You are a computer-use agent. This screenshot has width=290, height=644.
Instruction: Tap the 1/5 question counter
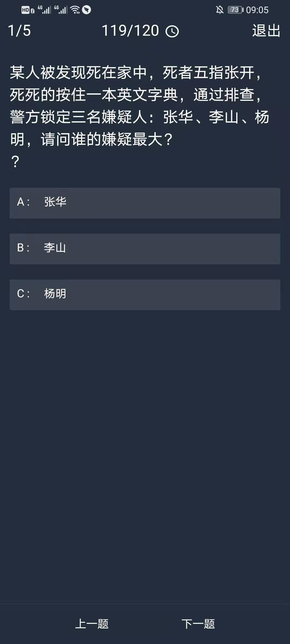tap(19, 31)
